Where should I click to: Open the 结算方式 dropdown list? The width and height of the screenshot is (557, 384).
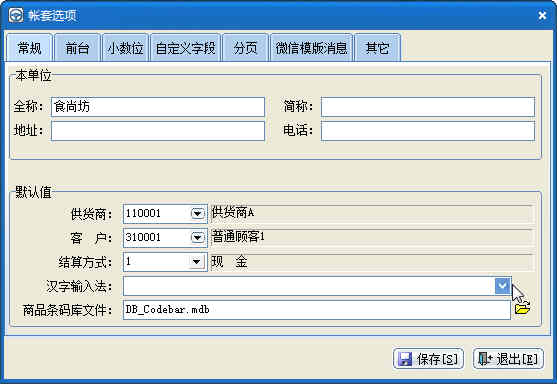click(196, 262)
